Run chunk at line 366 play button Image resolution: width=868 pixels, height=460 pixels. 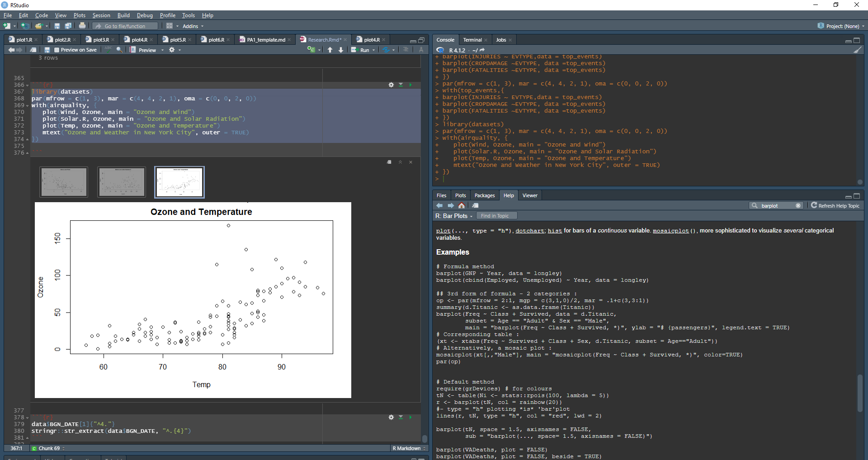[410, 85]
